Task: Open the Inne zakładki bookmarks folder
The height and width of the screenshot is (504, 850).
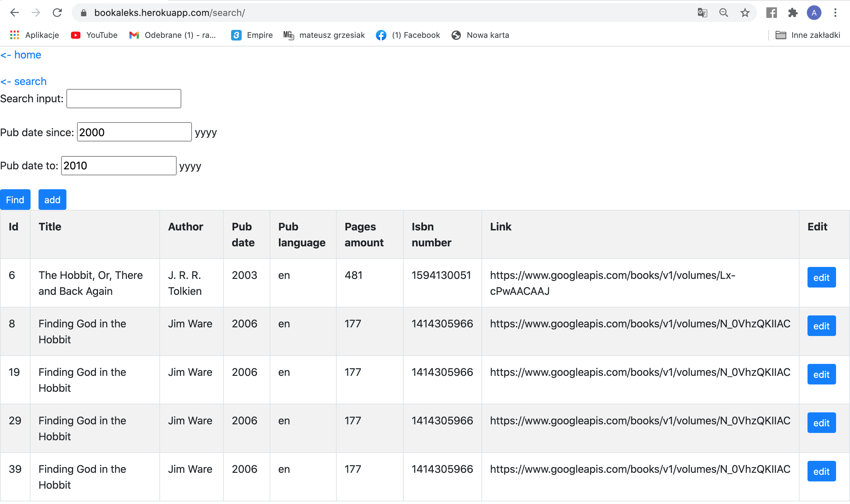Action: [807, 35]
